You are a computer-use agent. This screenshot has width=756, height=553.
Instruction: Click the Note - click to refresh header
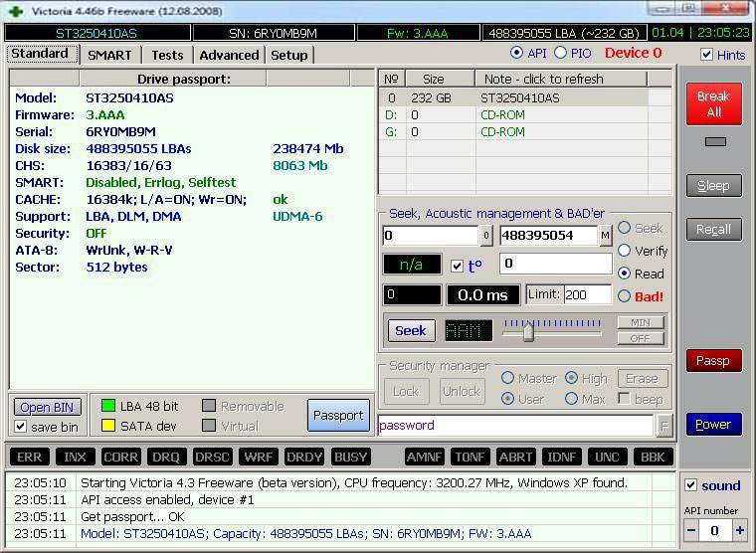tap(561, 79)
